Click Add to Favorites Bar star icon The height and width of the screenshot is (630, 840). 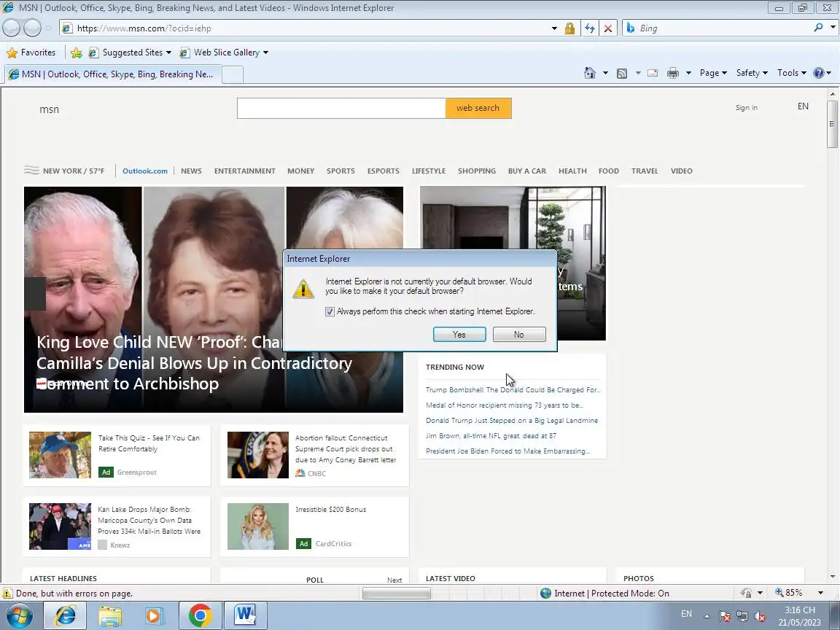[x=77, y=52]
